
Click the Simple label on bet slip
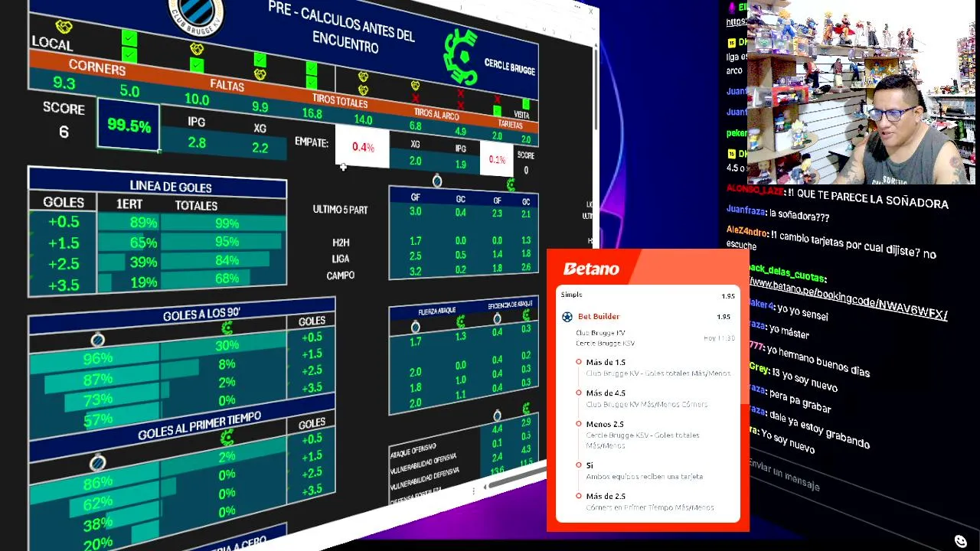point(571,295)
